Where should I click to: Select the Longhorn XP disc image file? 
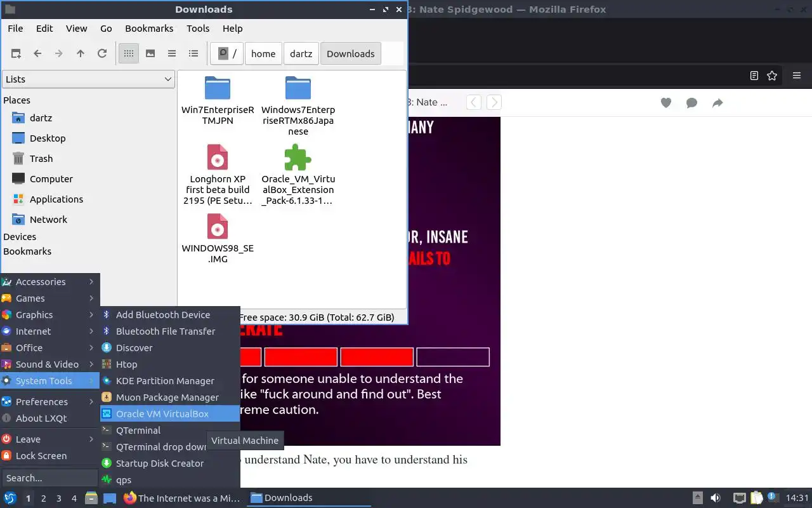click(x=218, y=175)
